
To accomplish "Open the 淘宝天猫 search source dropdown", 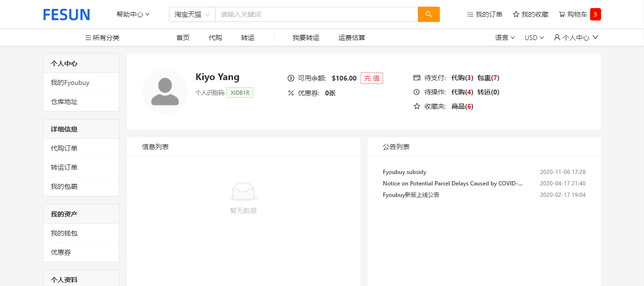I will tap(192, 14).
